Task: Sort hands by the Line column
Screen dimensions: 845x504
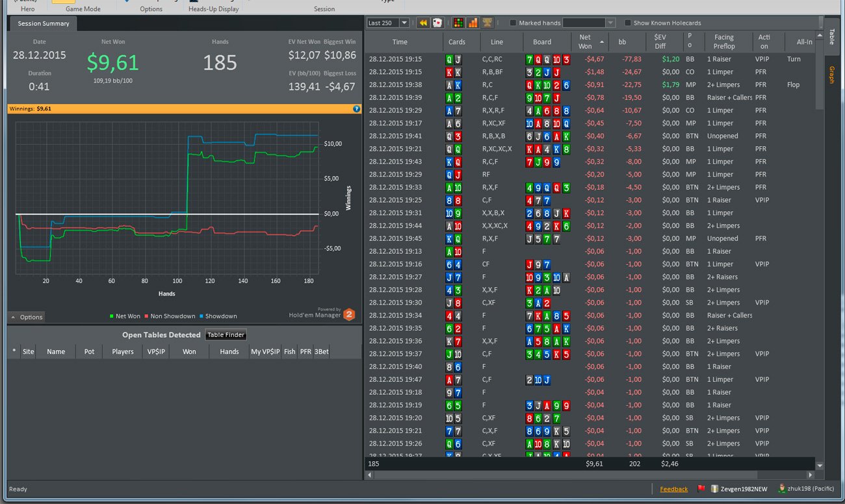Action: 497,42
